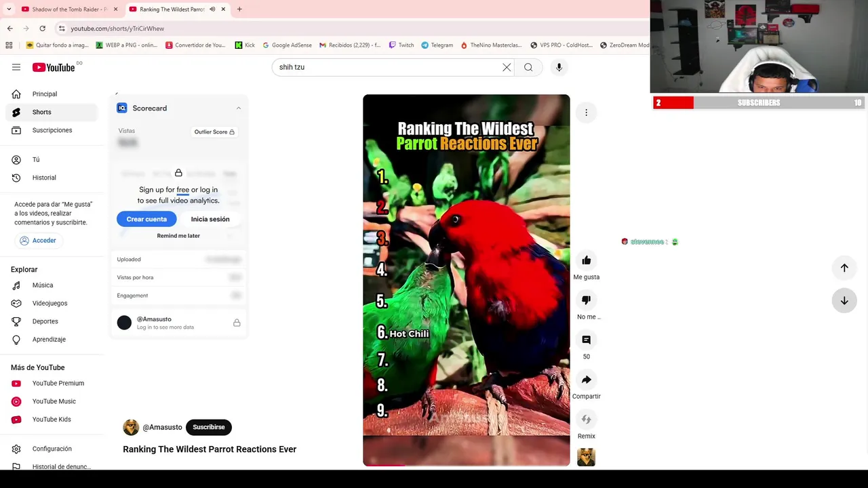
Task: Open the Google AdSense bookmark
Action: [x=288, y=45]
